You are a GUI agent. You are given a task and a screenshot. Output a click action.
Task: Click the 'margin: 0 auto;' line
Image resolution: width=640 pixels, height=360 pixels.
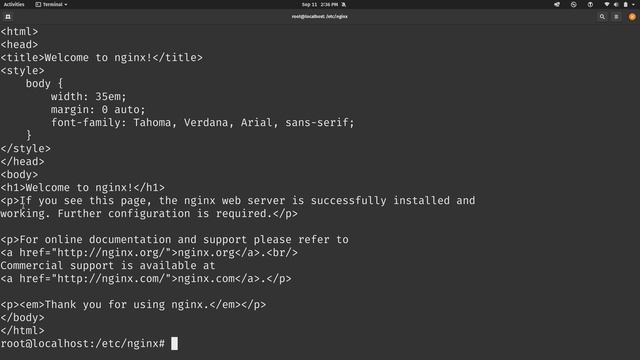point(98,110)
